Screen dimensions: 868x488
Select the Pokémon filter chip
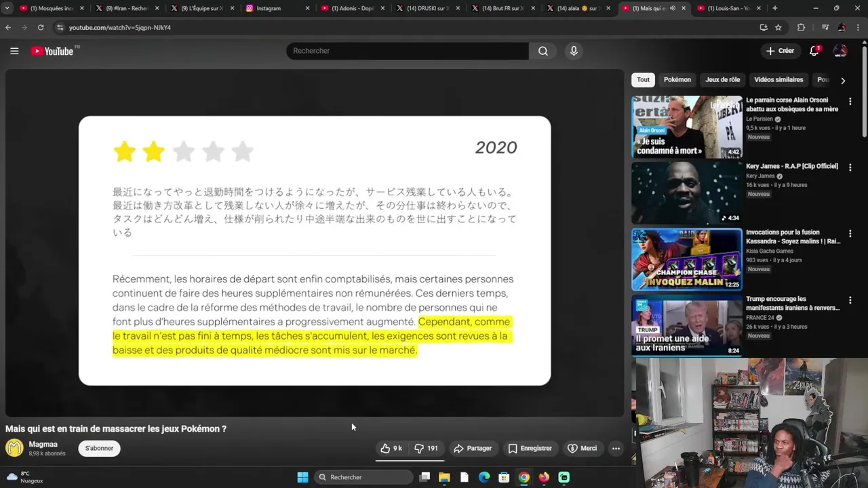677,80
